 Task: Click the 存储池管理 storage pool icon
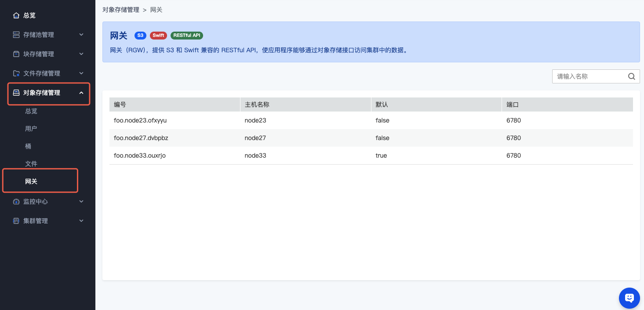16,35
